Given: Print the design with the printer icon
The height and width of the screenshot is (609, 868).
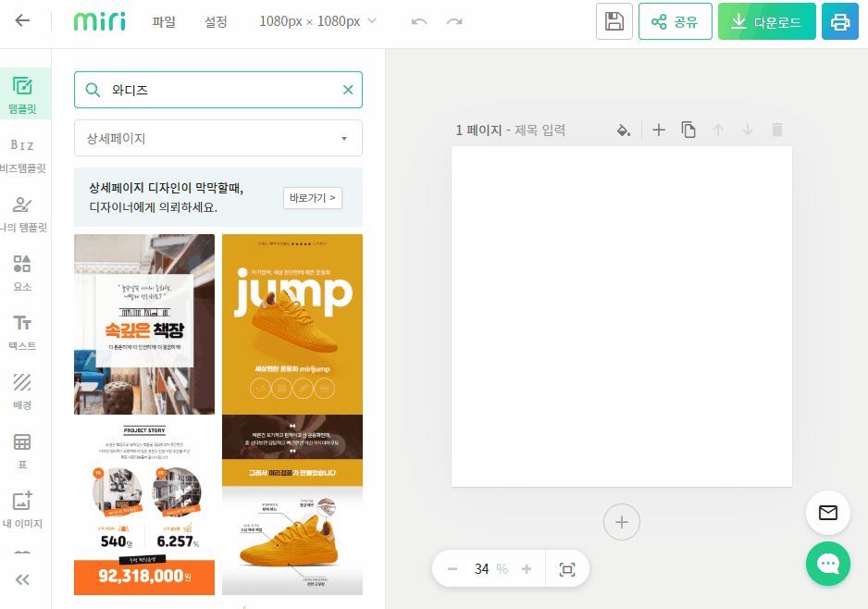Looking at the screenshot, I should (x=839, y=21).
